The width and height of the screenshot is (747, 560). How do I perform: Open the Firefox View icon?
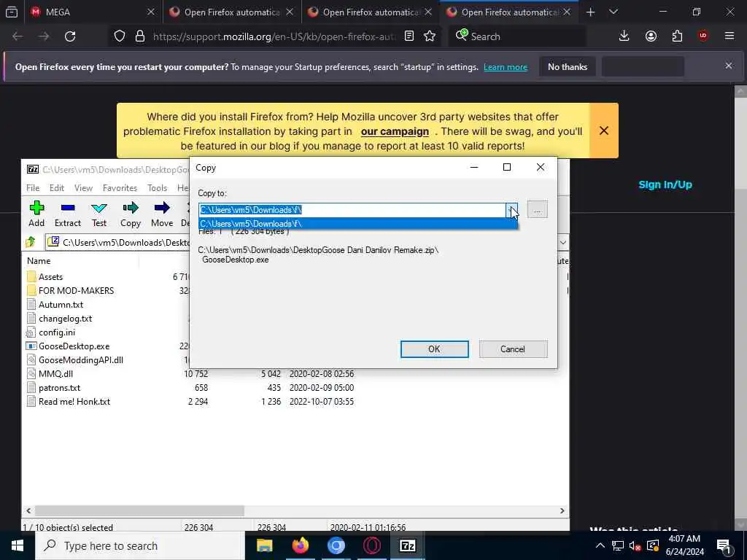coord(12,12)
